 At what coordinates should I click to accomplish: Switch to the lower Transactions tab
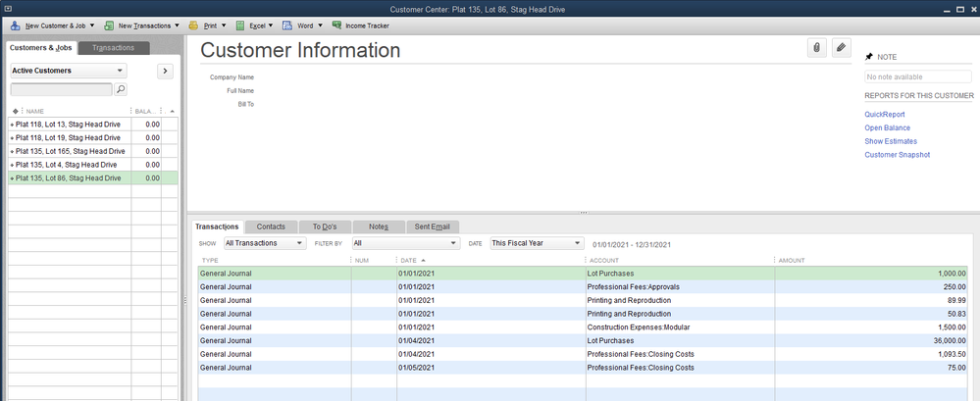(216, 226)
